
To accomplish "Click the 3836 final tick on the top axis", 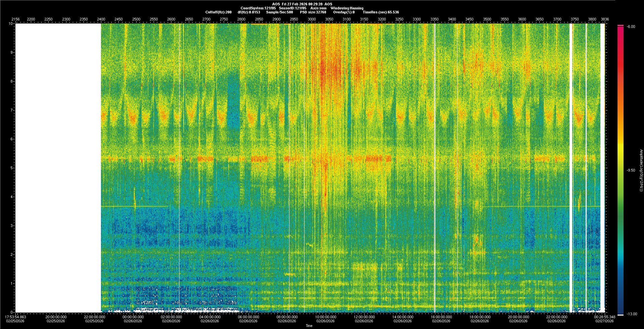I will tap(605, 19).
